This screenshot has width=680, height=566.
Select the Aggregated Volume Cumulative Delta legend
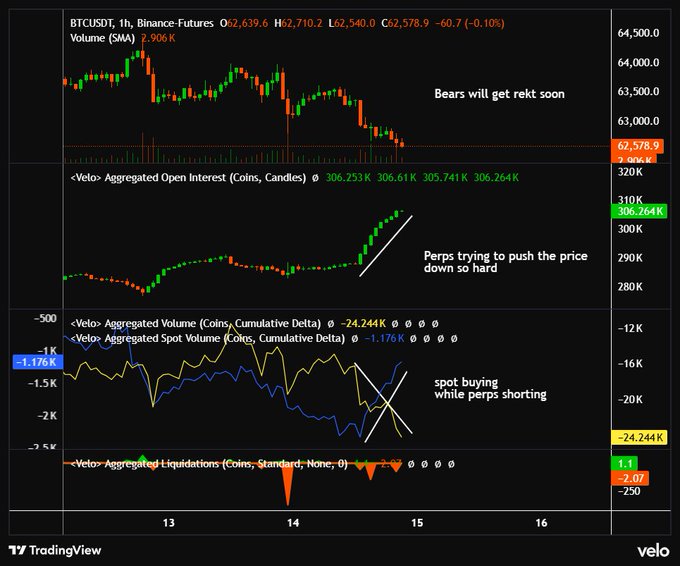point(196,324)
